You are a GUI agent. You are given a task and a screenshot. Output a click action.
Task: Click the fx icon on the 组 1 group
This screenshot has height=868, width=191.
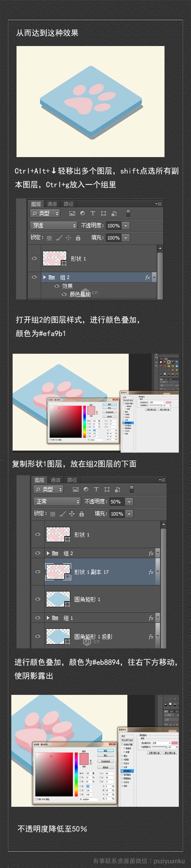151,618
